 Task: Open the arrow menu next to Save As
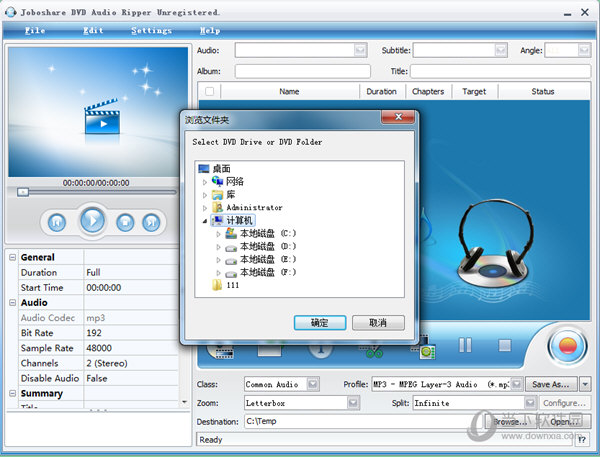click(x=585, y=384)
